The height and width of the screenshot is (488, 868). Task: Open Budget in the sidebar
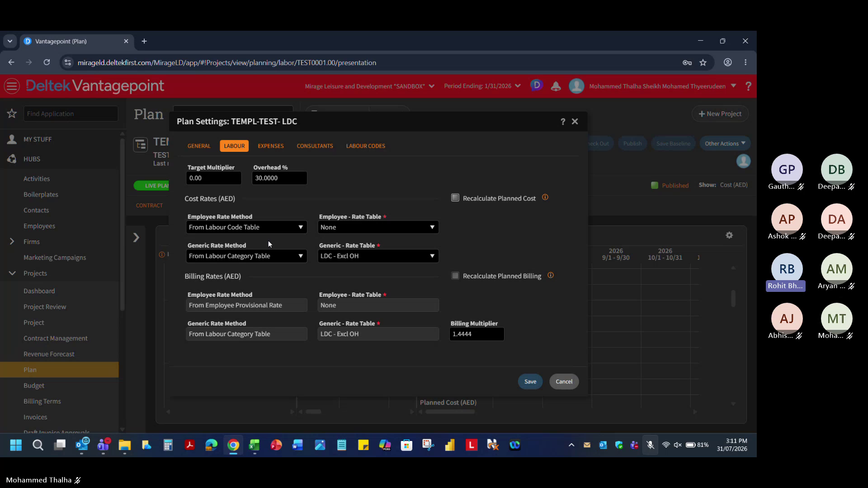[x=34, y=385]
